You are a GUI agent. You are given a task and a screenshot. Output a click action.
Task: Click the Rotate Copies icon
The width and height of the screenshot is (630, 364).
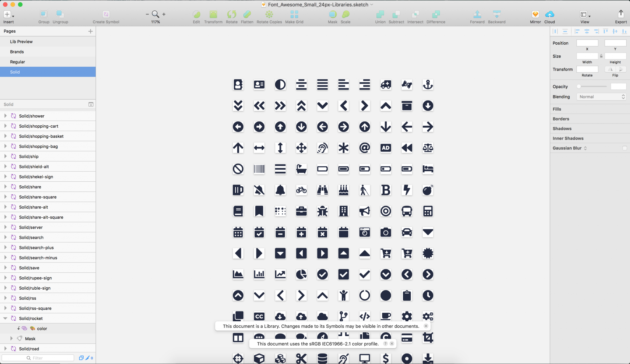click(x=269, y=14)
